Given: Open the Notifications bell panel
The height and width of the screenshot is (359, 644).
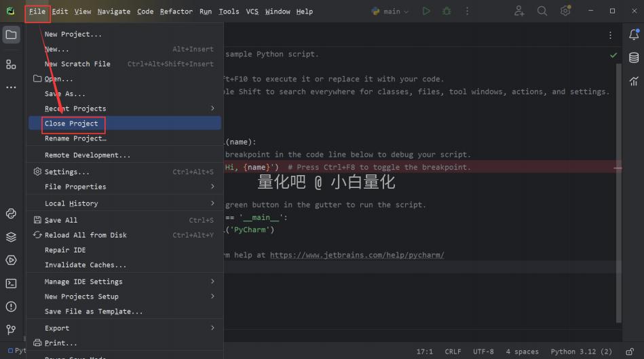Looking at the screenshot, I should [633, 35].
